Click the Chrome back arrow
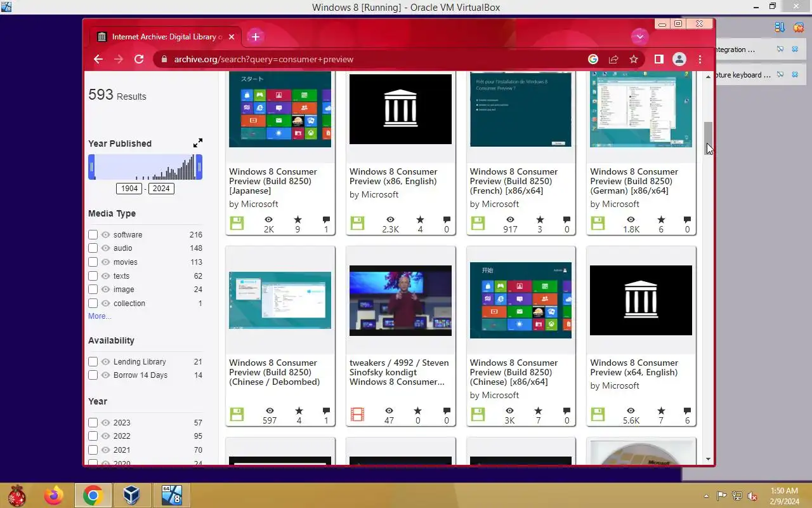The width and height of the screenshot is (812, 508). (98, 59)
